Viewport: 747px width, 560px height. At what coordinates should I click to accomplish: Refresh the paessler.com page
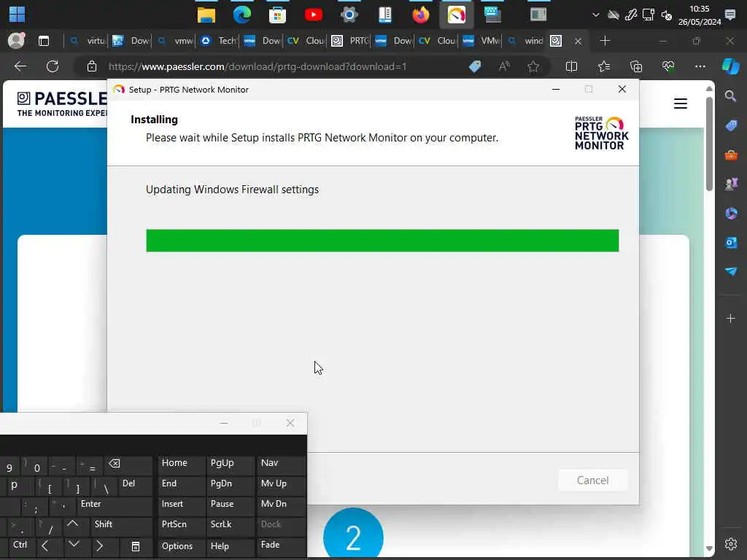[53, 66]
